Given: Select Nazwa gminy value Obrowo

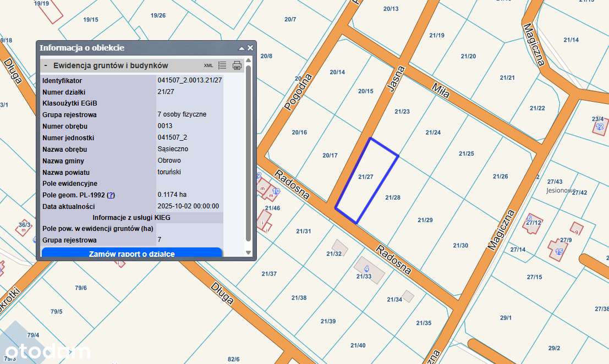Looking at the screenshot, I should [169, 160].
